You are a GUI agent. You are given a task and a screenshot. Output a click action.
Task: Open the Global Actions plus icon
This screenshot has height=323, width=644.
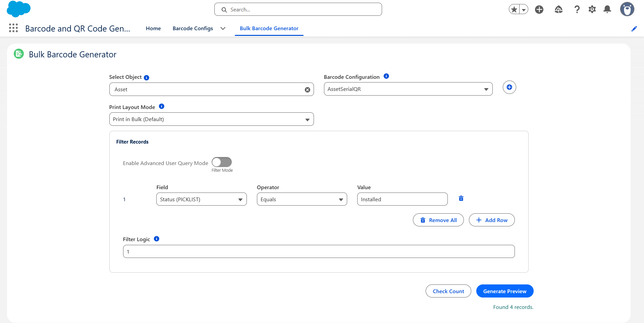click(539, 9)
